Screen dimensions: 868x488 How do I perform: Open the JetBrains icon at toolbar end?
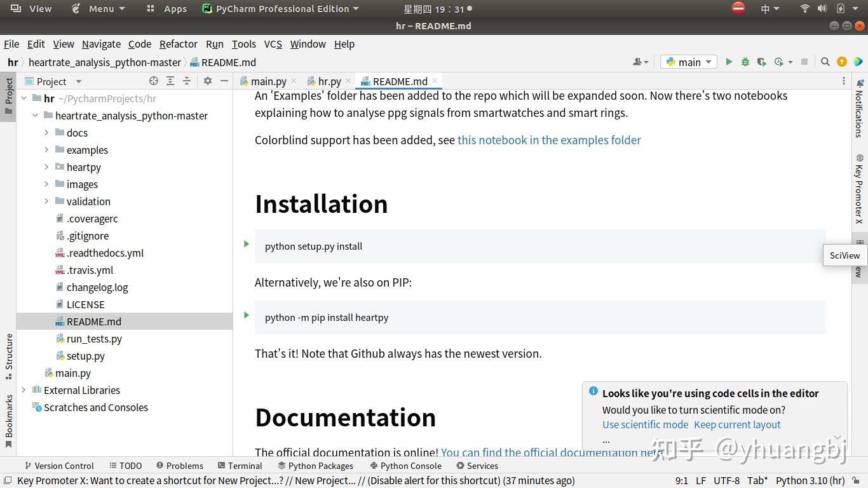pos(858,62)
